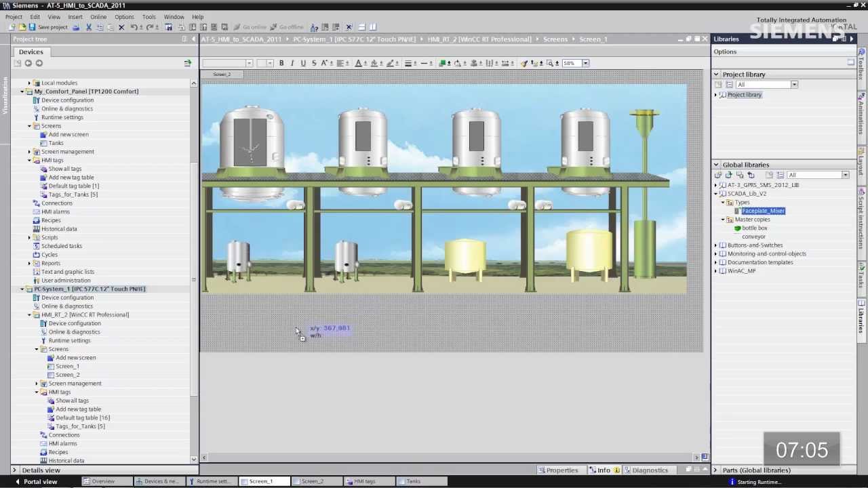Click the format painter icon
Screen dimensions: 868x488
[524, 63]
